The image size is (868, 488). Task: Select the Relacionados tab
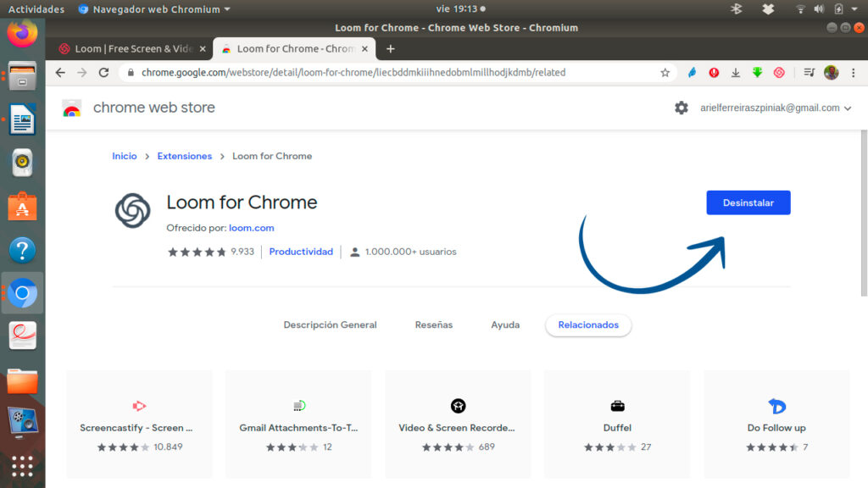point(588,324)
